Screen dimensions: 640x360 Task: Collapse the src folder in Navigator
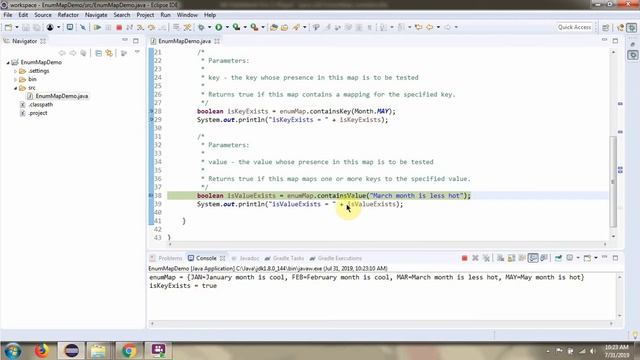tap(16, 88)
